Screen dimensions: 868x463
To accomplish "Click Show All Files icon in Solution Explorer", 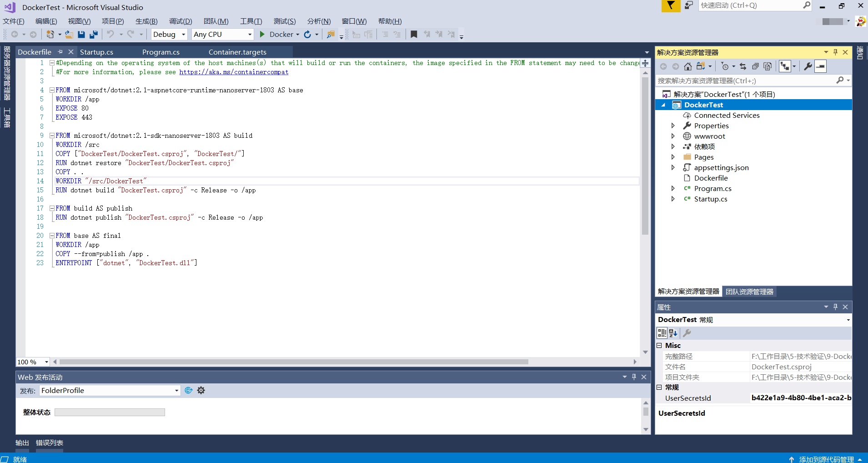I will (768, 66).
